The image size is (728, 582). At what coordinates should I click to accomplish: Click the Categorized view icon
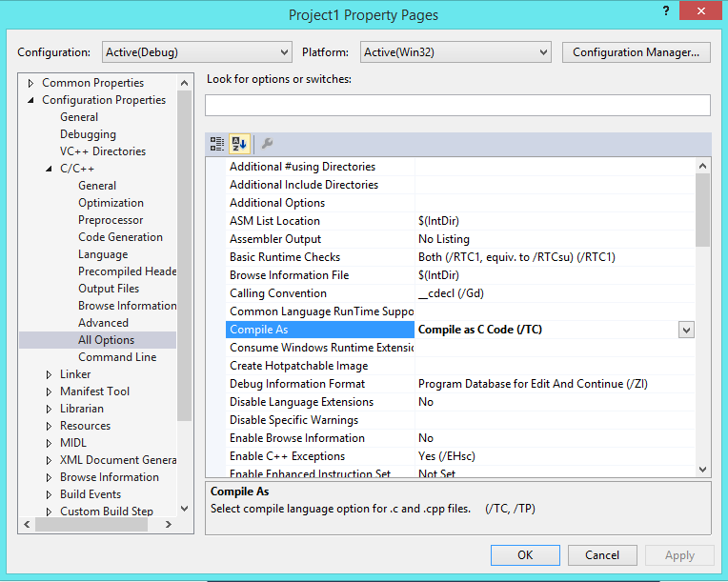217,144
